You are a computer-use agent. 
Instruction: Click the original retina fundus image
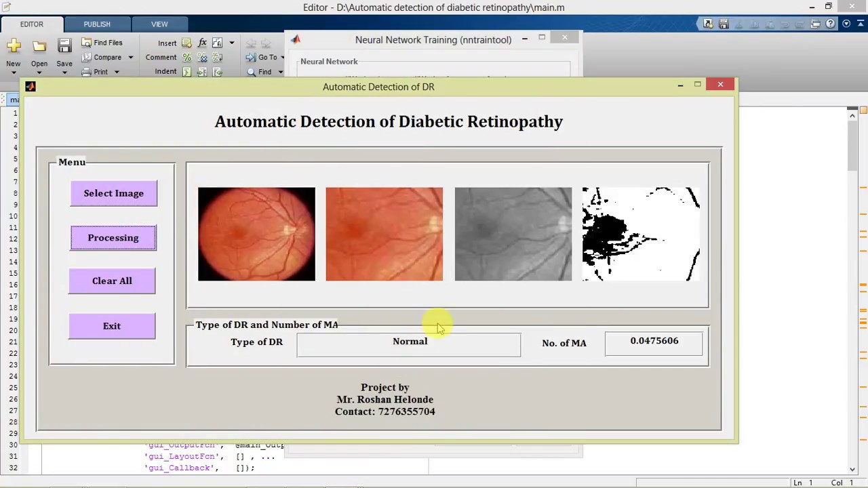tap(256, 234)
